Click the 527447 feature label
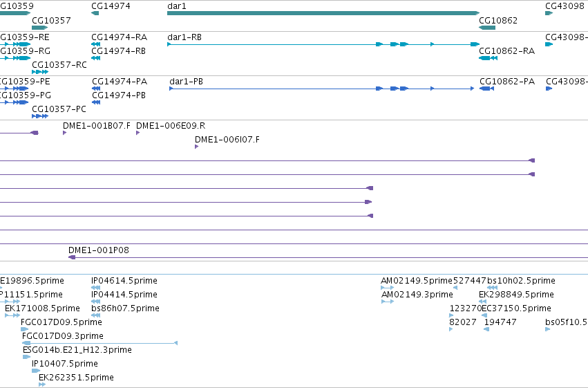 coord(469,281)
